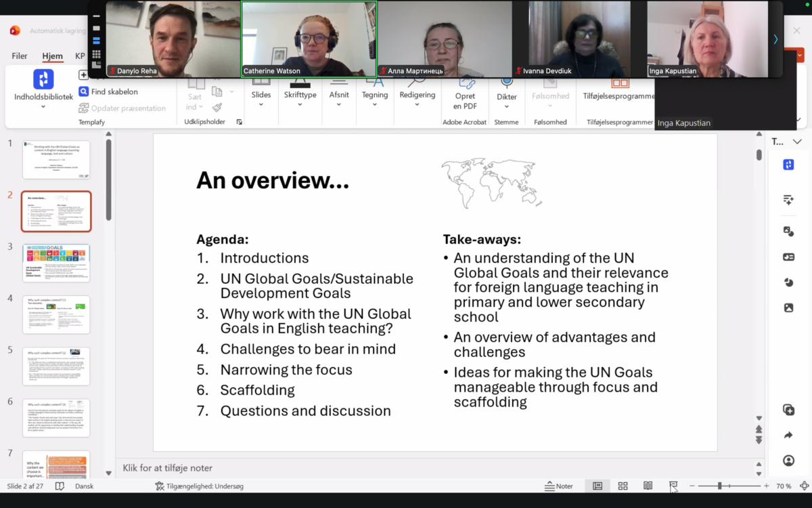Viewport: 812px width, 508px height.
Task: Open the Indholdsbibliotek content library
Action: tap(43, 87)
